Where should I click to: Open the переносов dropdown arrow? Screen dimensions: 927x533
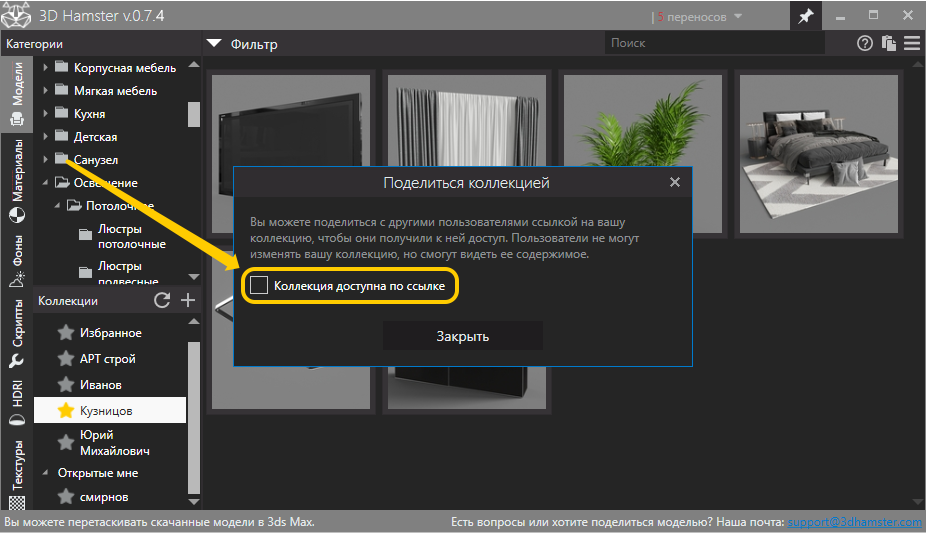pyautogui.click(x=738, y=16)
